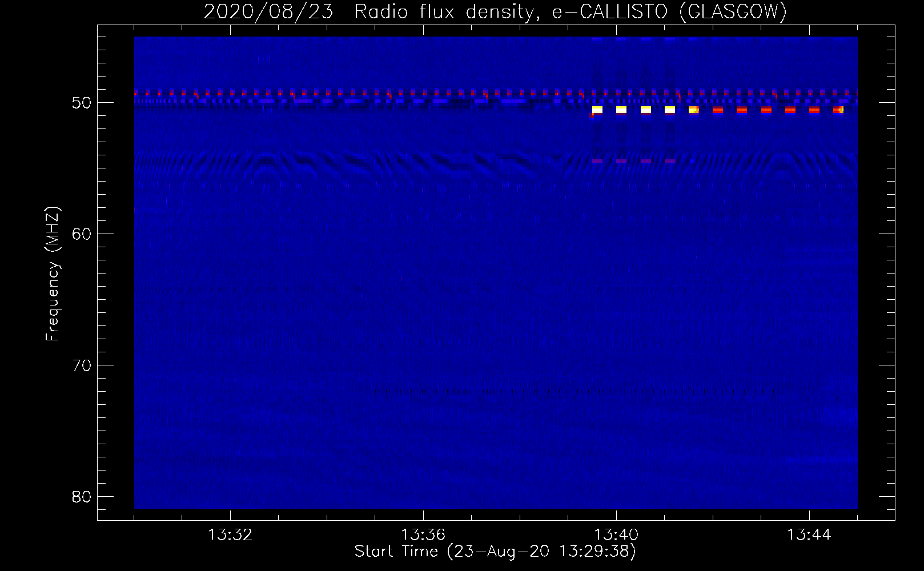Click the last orange burst near 13:44

point(838,110)
